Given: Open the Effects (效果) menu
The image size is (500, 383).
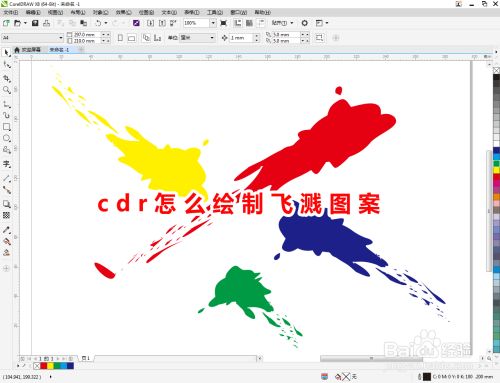Looking at the screenshot, I should (123, 12).
